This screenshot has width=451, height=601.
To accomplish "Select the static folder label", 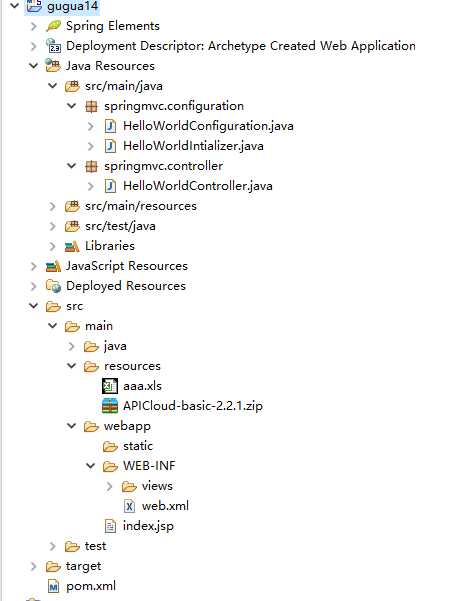I will point(138,446).
